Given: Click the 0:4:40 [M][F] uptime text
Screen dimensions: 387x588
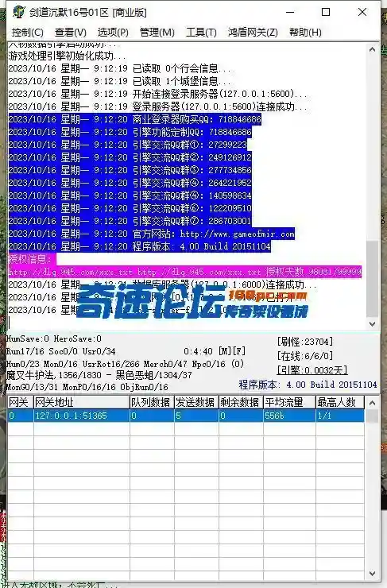Looking at the screenshot, I should (x=215, y=351).
